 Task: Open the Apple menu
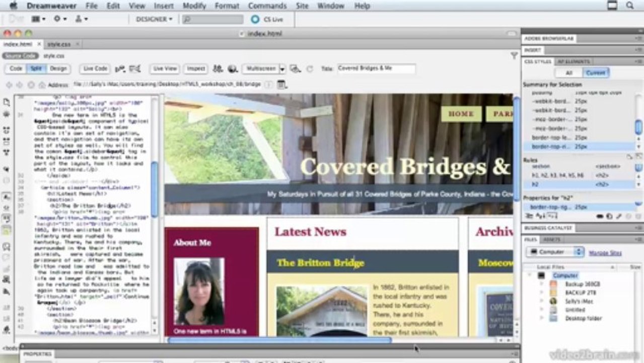point(14,6)
